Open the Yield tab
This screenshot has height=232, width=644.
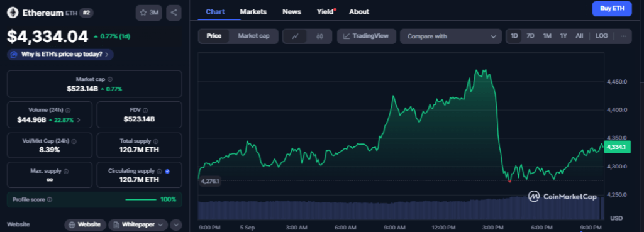point(326,11)
